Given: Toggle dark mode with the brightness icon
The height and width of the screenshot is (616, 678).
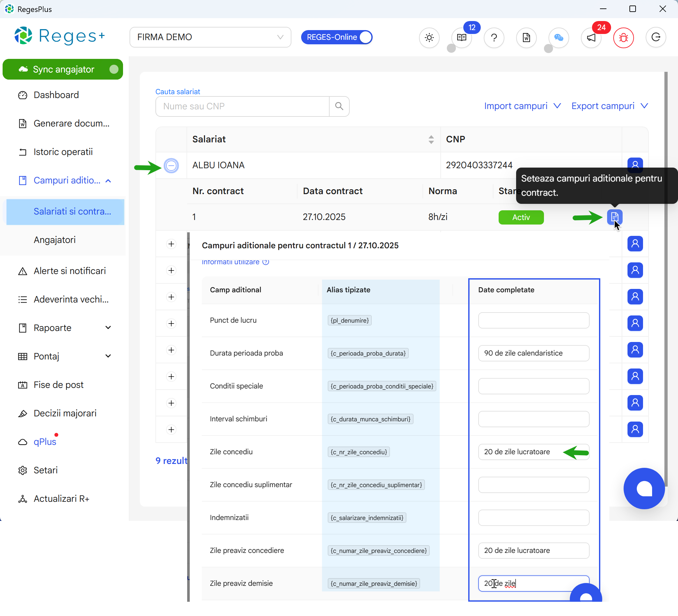Looking at the screenshot, I should click(429, 38).
